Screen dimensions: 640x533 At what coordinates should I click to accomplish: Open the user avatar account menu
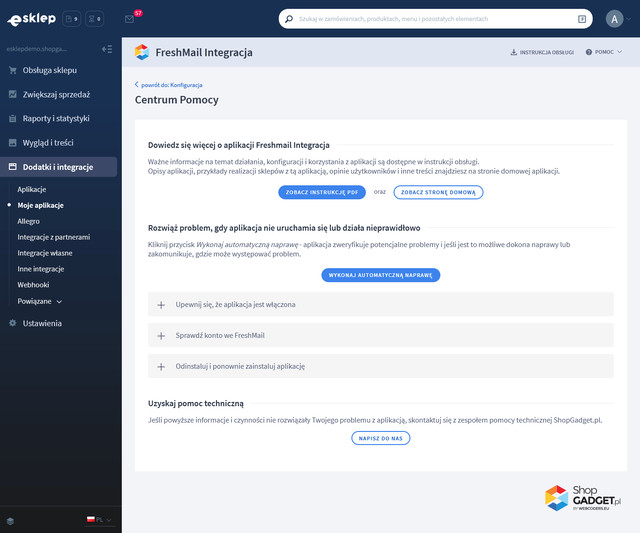[x=614, y=19]
